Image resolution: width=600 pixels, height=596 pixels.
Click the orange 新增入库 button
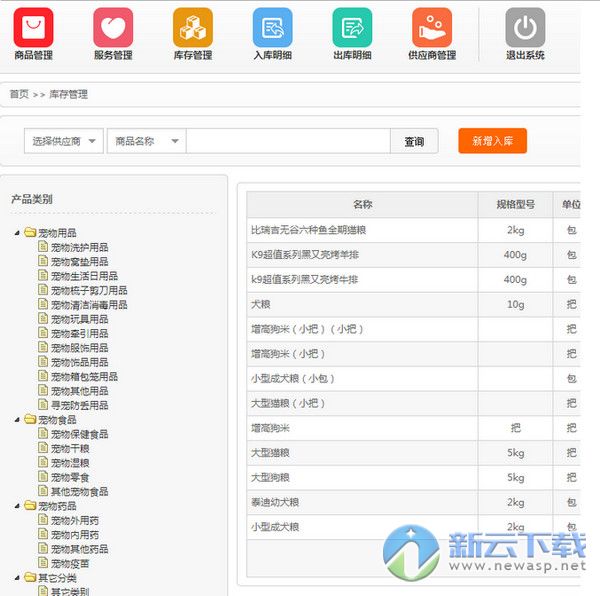(x=492, y=141)
